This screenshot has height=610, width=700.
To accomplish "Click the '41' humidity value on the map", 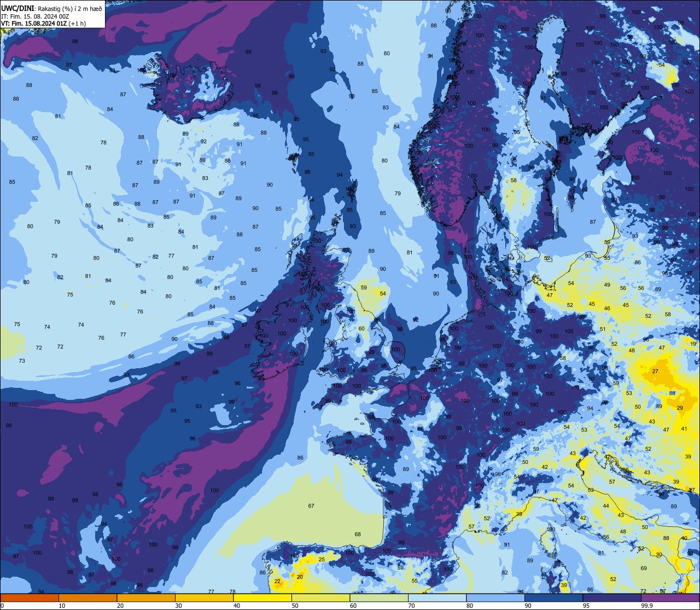I will (x=684, y=429).
